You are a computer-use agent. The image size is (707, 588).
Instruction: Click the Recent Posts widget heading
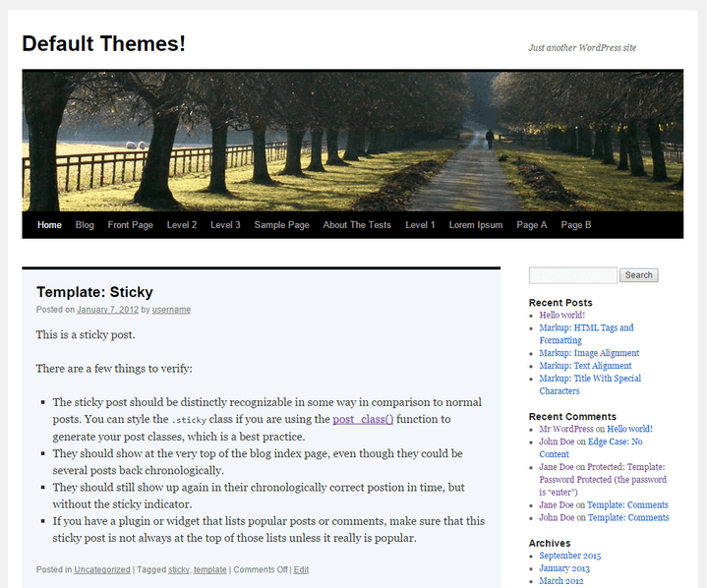(x=560, y=303)
